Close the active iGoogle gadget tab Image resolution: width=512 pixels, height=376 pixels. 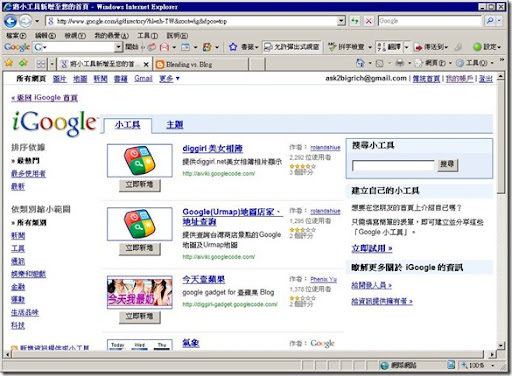pyautogui.click(x=146, y=64)
